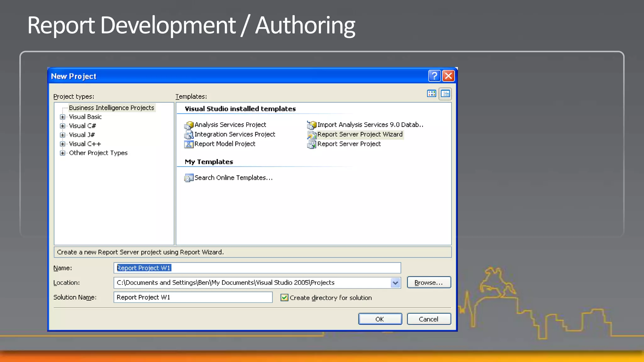Viewport: 644px width, 362px height.
Task: Click Search Online Templates... text
Action: [x=233, y=178]
